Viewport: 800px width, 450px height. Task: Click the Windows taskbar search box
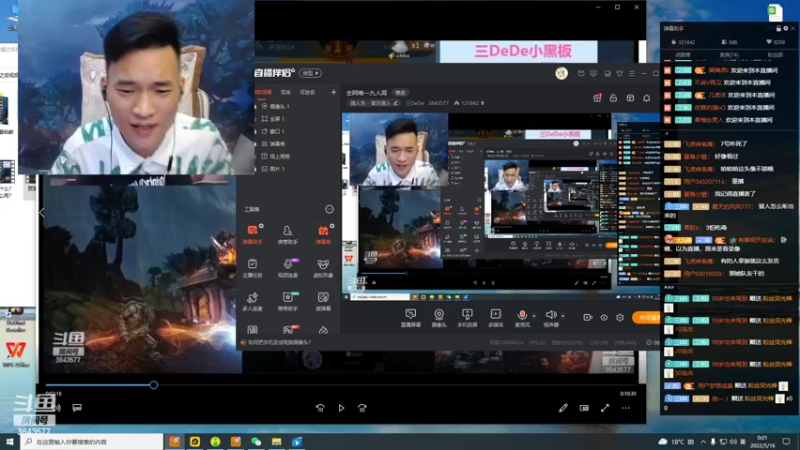tap(92, 441)
